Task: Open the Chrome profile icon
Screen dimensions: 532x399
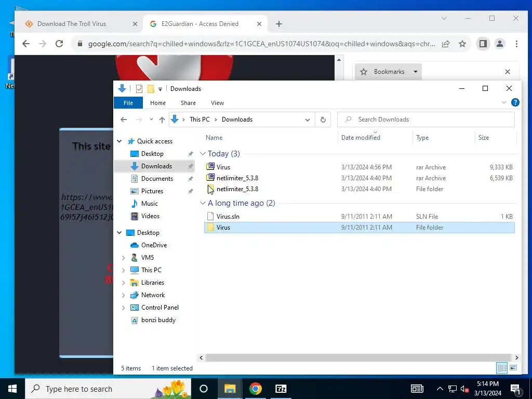Action: click(500, 44)
